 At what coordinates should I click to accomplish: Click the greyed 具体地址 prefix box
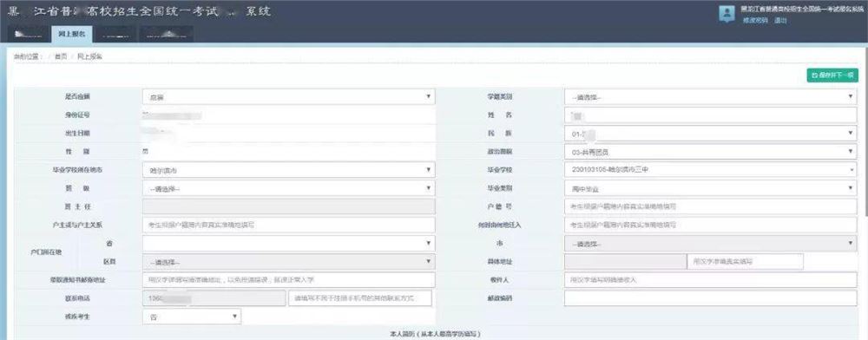click(x=625, y=261)
